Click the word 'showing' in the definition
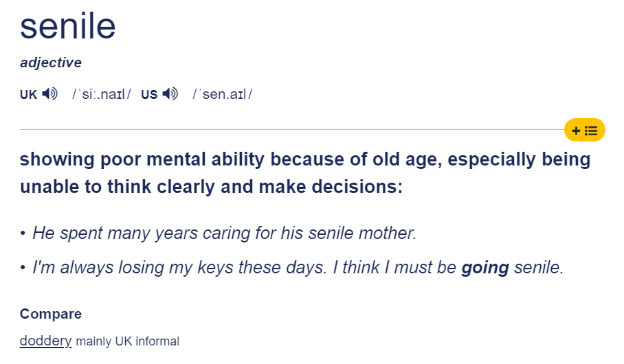Screen dimensions: 624x364 point(57,159)
